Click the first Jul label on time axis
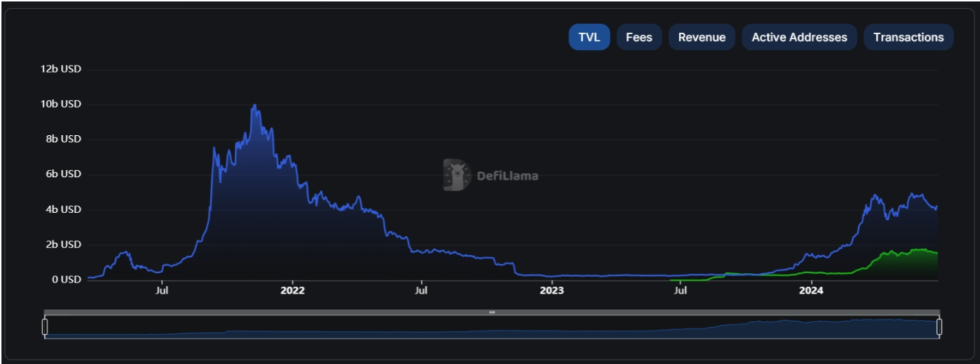980x364 pixels. tap(162, 291)
